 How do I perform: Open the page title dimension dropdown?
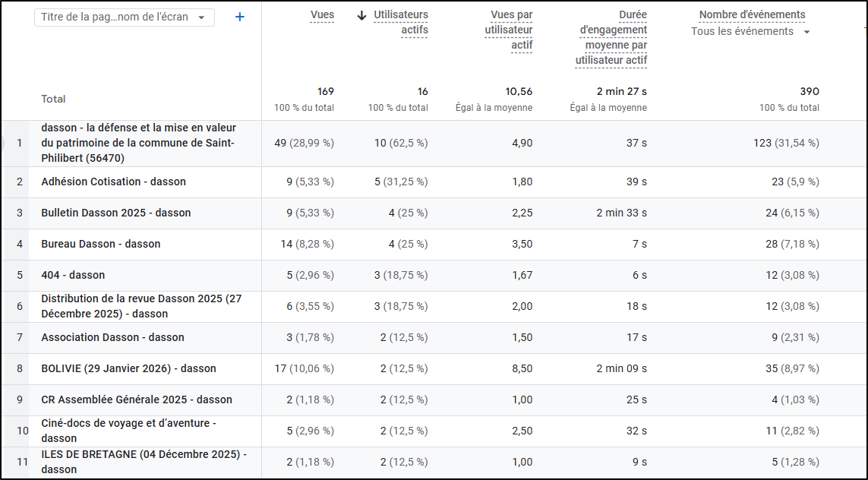125,17
